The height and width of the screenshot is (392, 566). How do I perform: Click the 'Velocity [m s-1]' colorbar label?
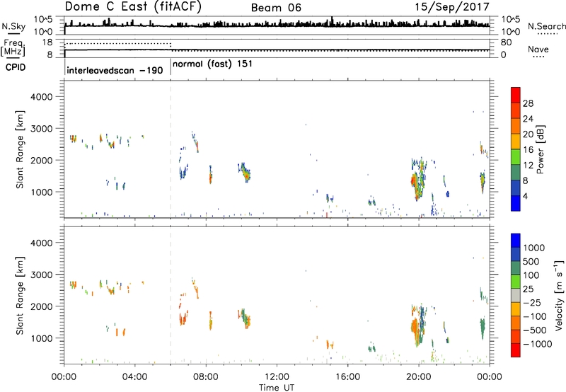point(559,295)
